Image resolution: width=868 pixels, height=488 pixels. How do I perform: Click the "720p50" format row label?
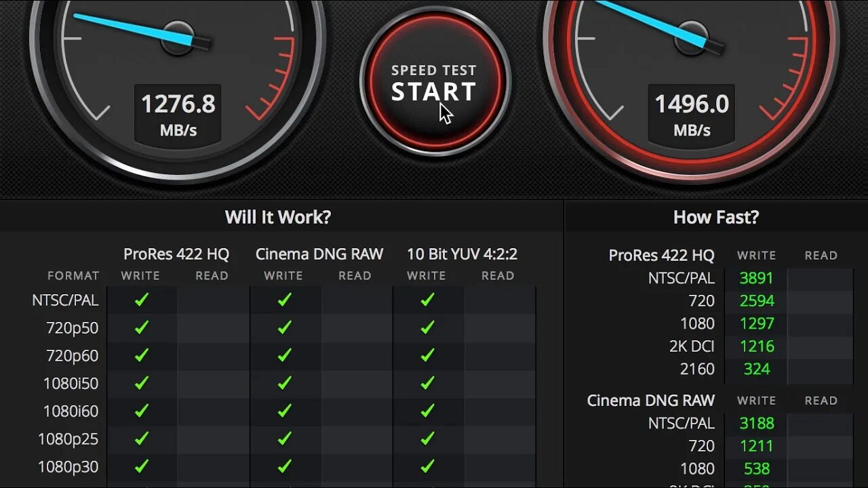point(73,328)
